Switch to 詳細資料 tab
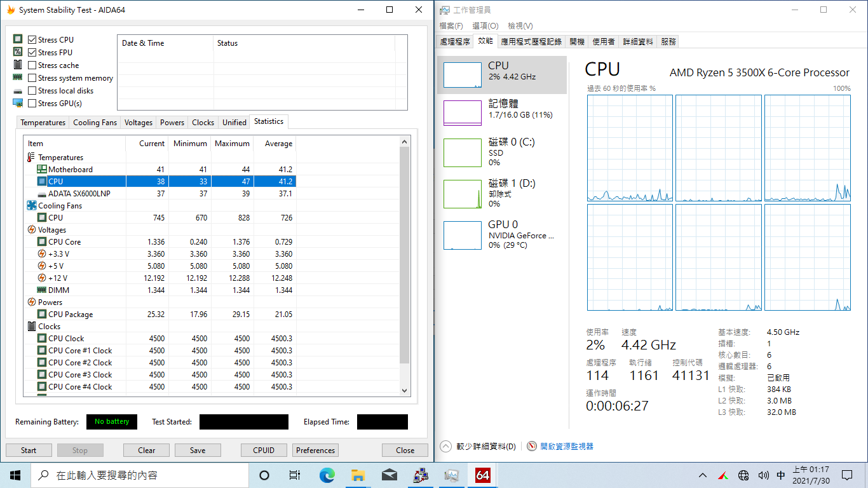This screenshot has height=488, width=868. click(638, 42)
